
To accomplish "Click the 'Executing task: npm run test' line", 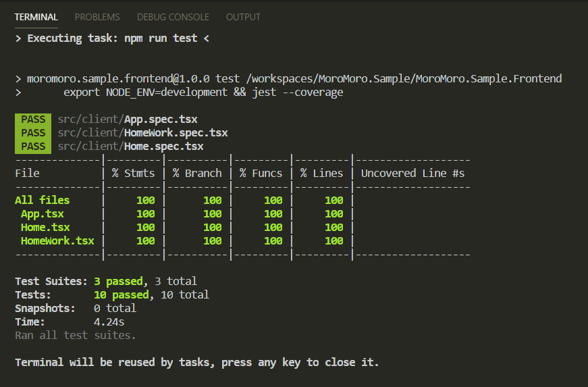I will coord(112,38).
